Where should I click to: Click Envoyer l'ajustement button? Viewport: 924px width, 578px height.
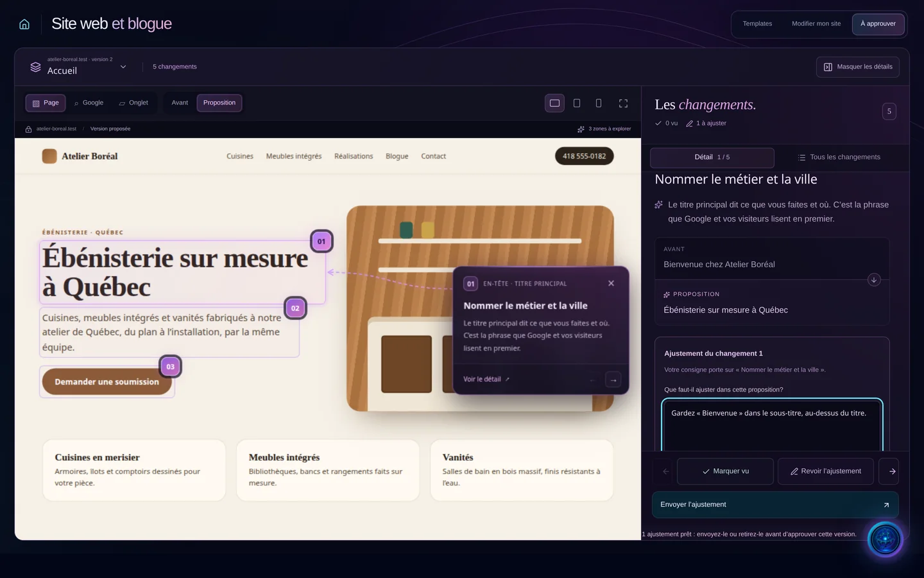click(x=775, y=505)
